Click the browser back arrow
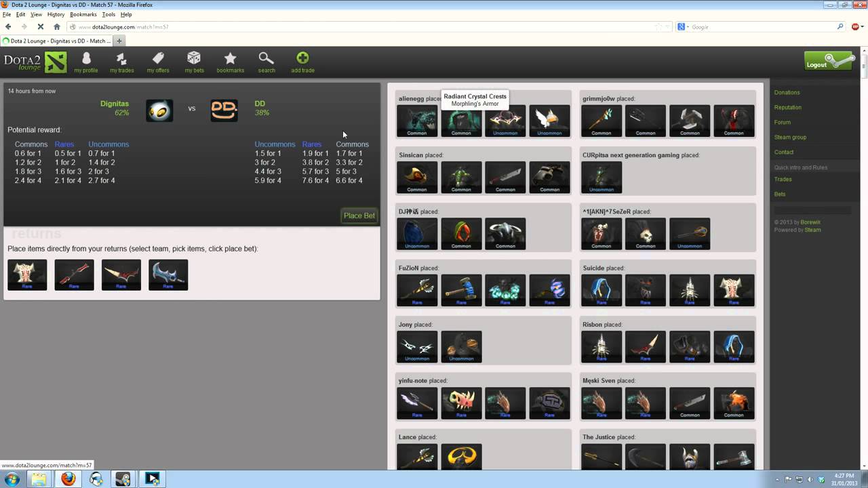 9,26
